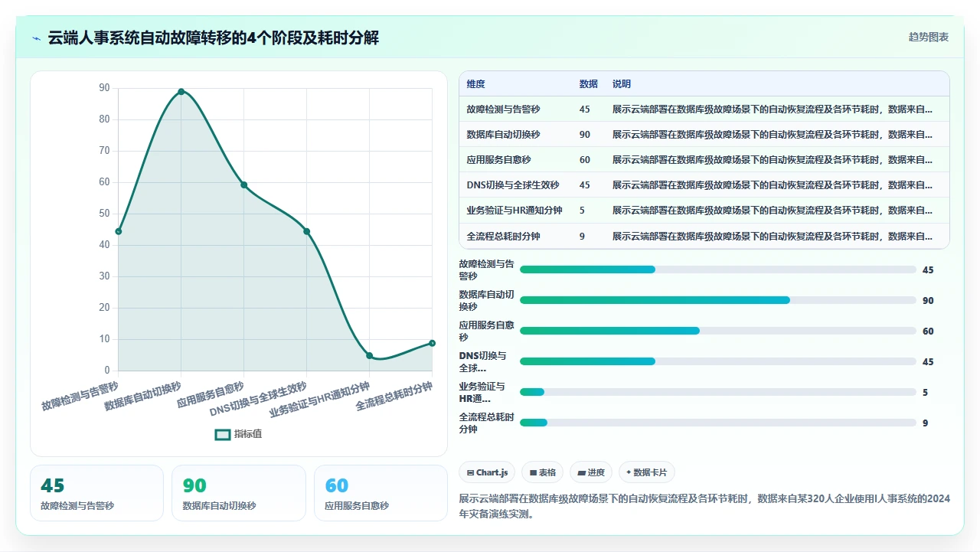
Task: Click value 9 in the table
Action: (583, 236)
